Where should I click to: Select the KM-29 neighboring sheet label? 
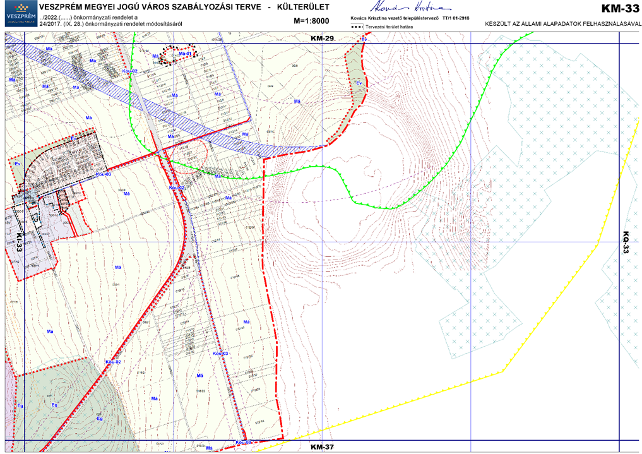coord(320,36)
